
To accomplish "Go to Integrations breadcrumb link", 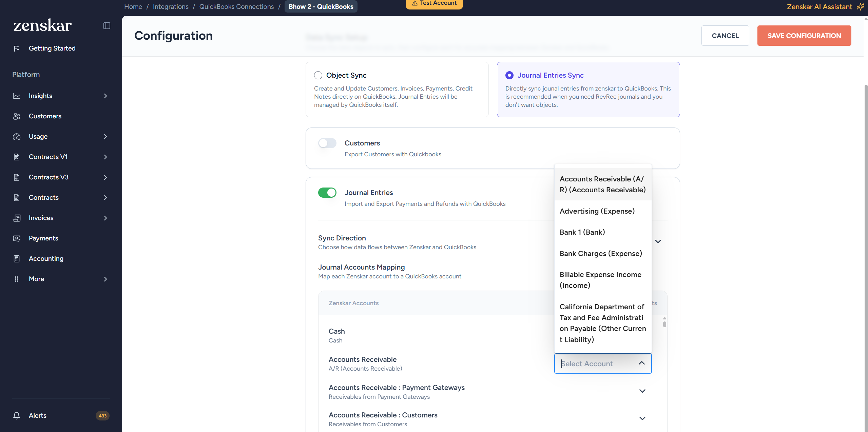I will point(171,7).
